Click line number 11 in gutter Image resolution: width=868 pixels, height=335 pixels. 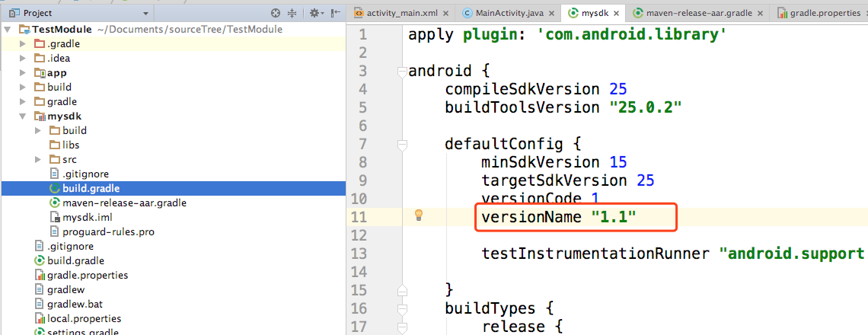tap(359, 216)
